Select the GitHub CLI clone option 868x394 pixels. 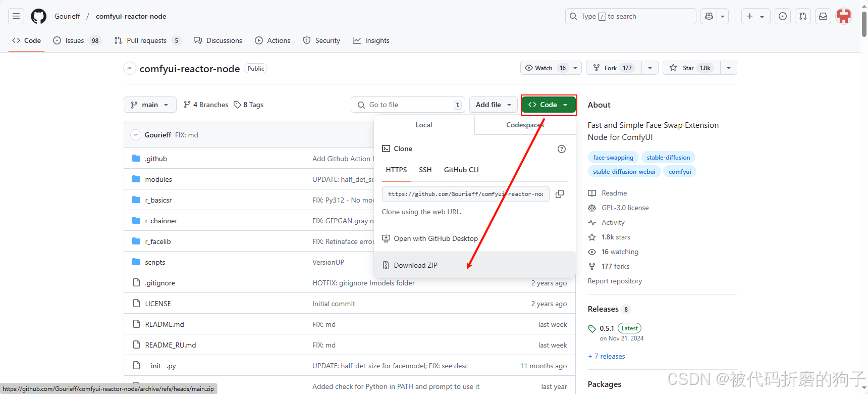pyautogui.click(x=461, y=170)
